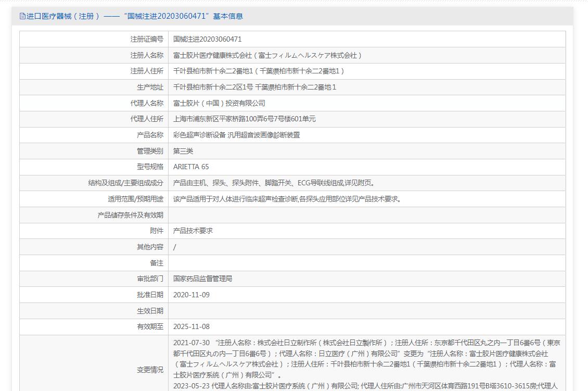The image size is (588, 391).
Task: Select composition text 产品由主机、探头、探头附件
Action: (275, 183)
